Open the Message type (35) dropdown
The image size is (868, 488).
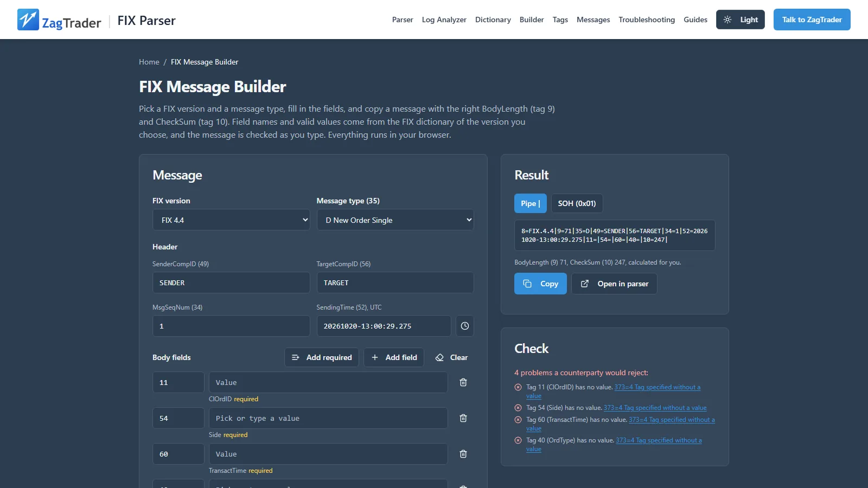pos(395,220)
